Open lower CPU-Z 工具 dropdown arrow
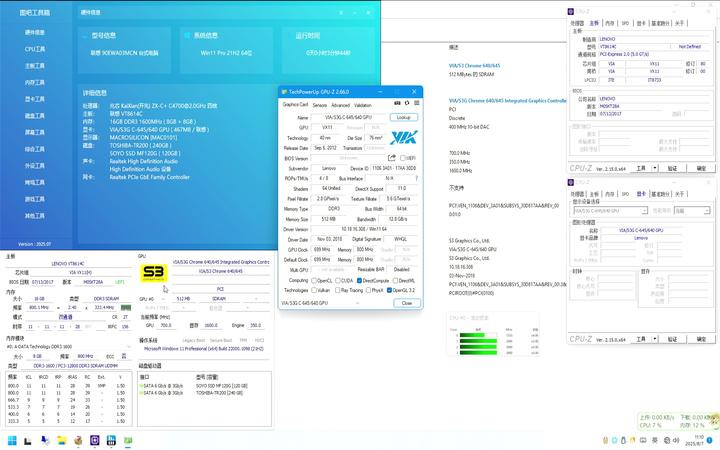Viewport: 720px width, 450px height. pyautogui.click(x=655, y=339)
